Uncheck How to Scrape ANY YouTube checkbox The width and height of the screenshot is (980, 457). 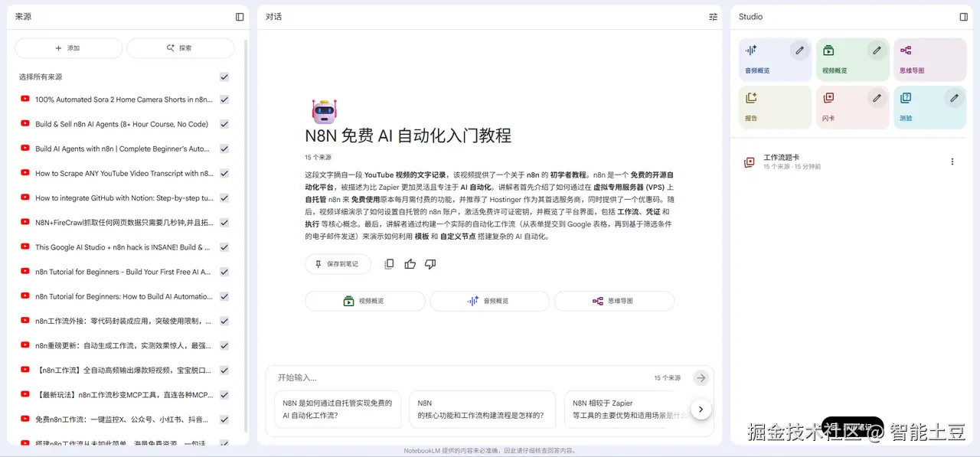pyautogui.click(x=224, y=173)
